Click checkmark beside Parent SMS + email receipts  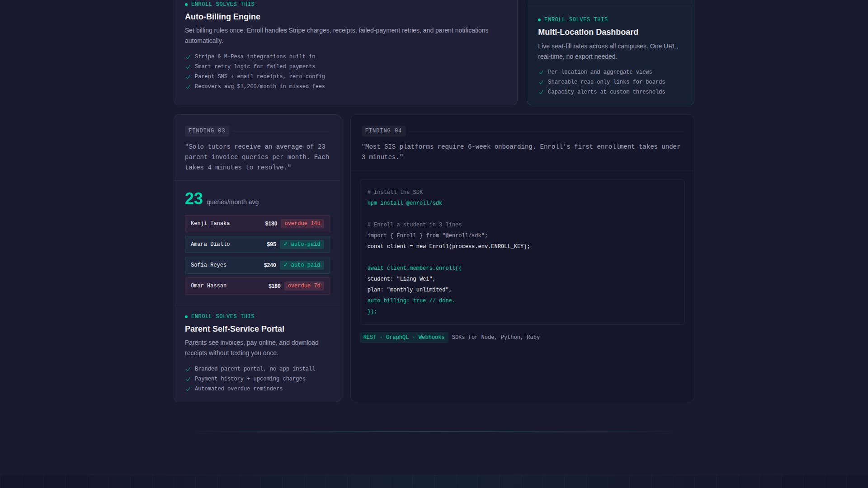(x=188, y=77)
